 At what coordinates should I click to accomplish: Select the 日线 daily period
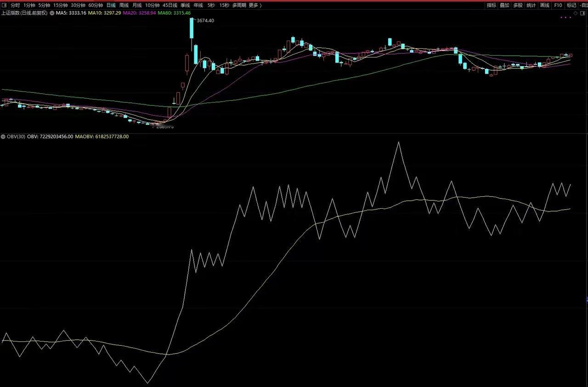(111, 5)
